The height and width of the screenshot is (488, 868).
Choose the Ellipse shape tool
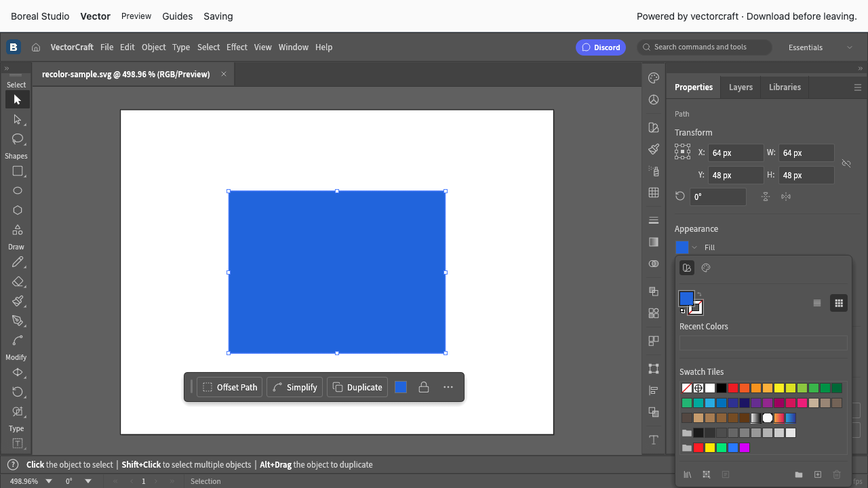[18, 191]
